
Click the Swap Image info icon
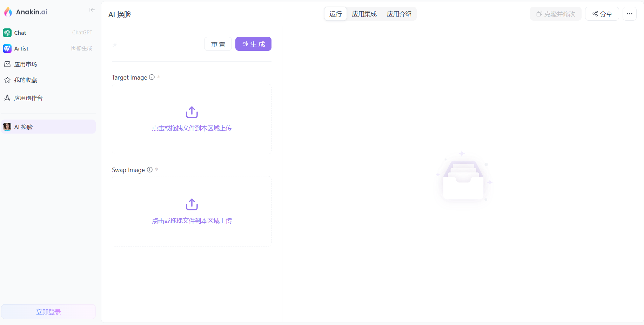(150, 170)
